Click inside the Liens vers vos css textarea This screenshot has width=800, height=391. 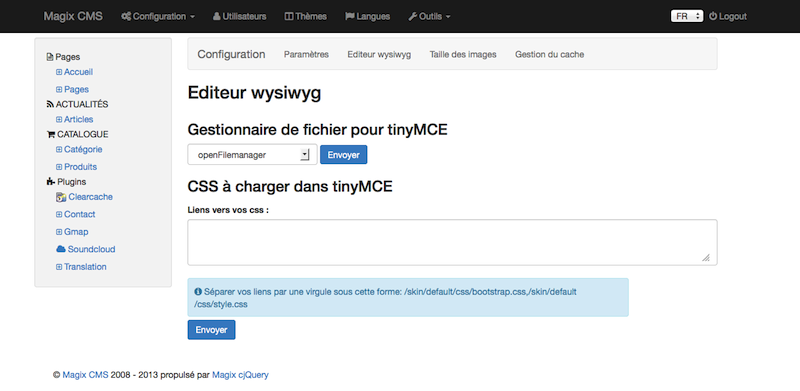tap(452, 242)
